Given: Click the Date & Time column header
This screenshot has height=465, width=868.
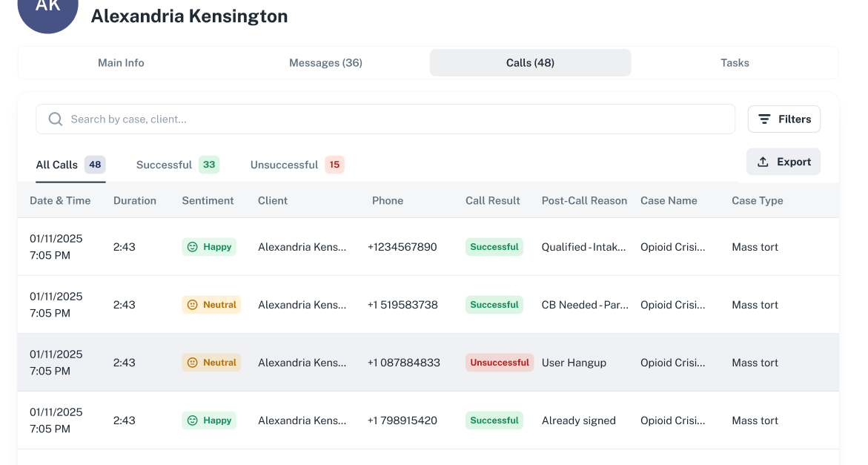Looking at the screenshot, I should click(x=60, y=200).
